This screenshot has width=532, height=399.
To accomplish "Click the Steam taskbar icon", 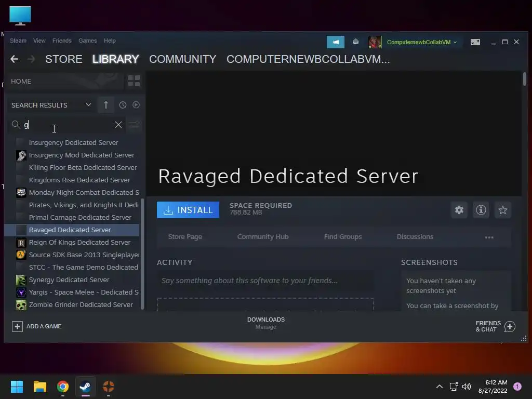I will pos(85,387).
